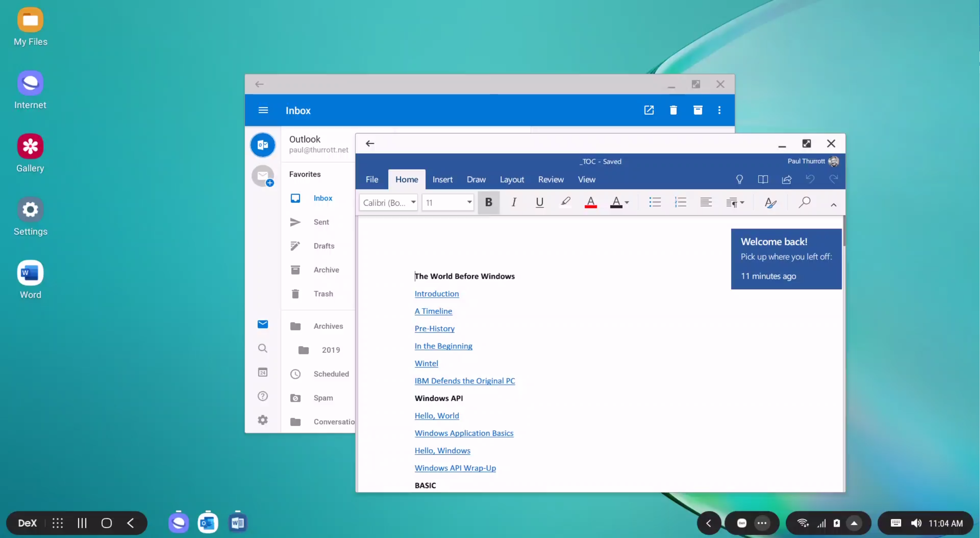980x538 pixels.
Task: Click the Undo arrow in Word
Action: pyautogui.click(x=810, y=179)
